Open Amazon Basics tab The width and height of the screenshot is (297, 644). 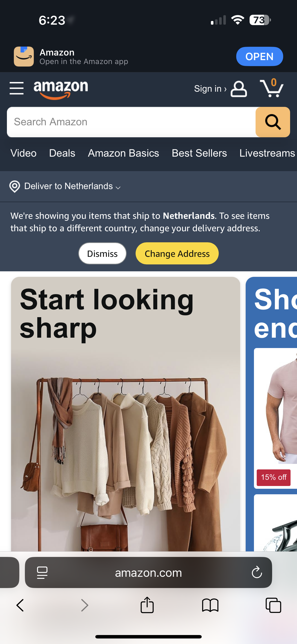123,153
